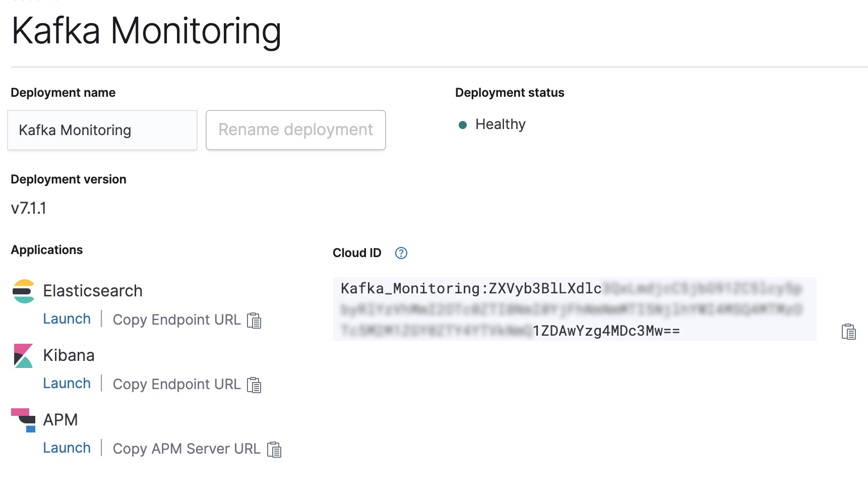This screenshot has height=497, width=868.
Task: Copy APM Server URL text link
Action: point(187,449)
